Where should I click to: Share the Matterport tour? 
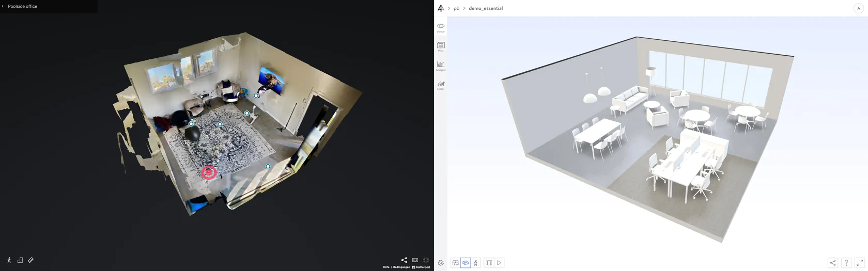[404, 260]
